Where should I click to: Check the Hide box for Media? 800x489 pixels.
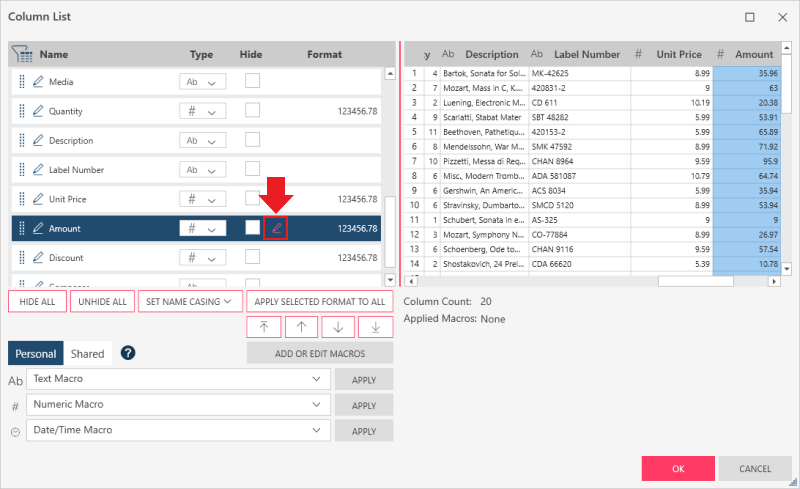pyautogui.click(x=253, y=81)
